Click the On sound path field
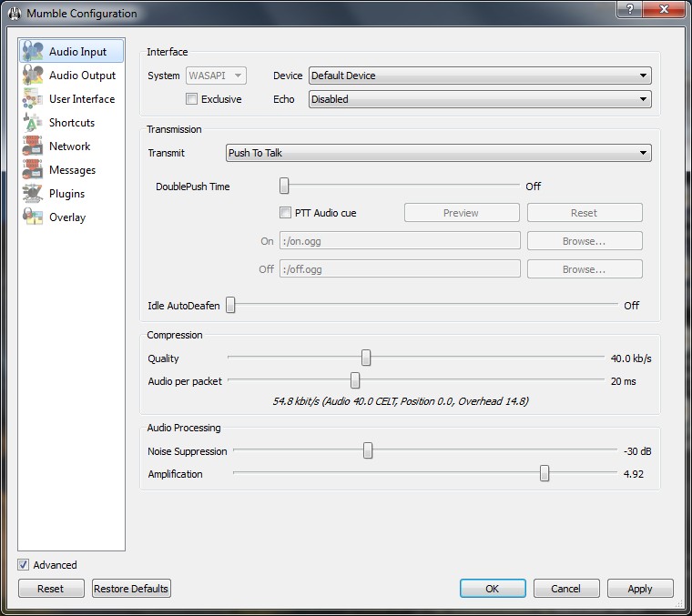This screenshot has height=616, width=692. pyautogui.click(x=400, y=241)
